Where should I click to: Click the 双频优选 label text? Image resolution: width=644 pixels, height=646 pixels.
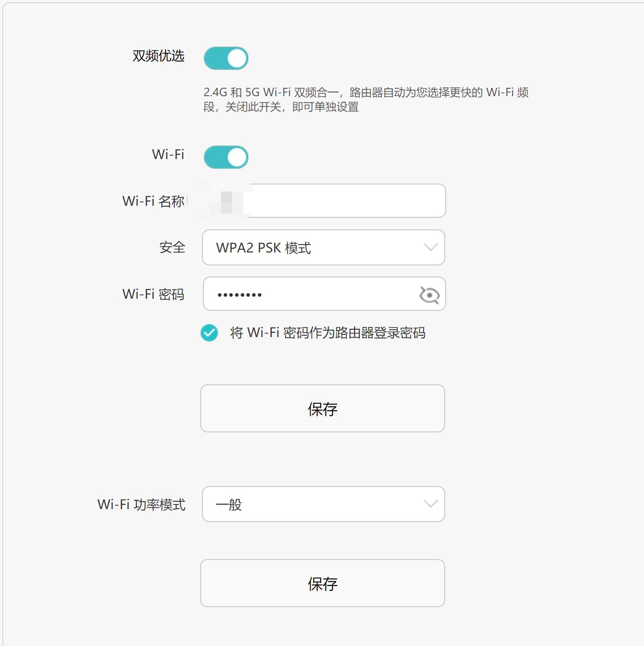pos(159,56)
